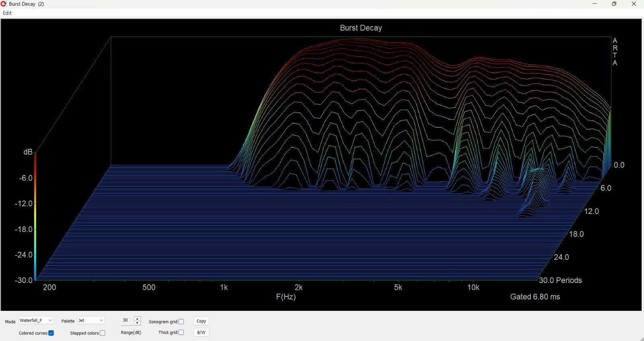This screenshot has width=644, height=341.
Task: Enable the Thick grid checkbox
Action: pyautogui.click(x=181, y=333)
